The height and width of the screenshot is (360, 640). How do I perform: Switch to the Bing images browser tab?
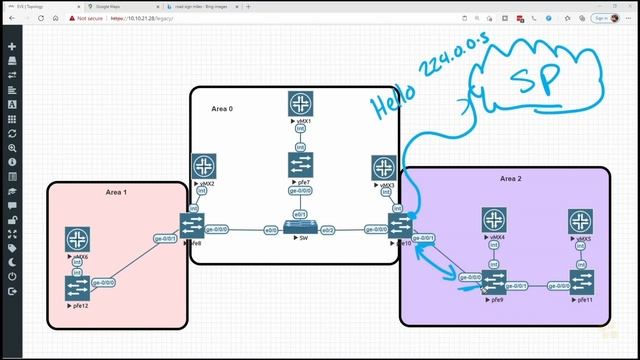point(202,7)
